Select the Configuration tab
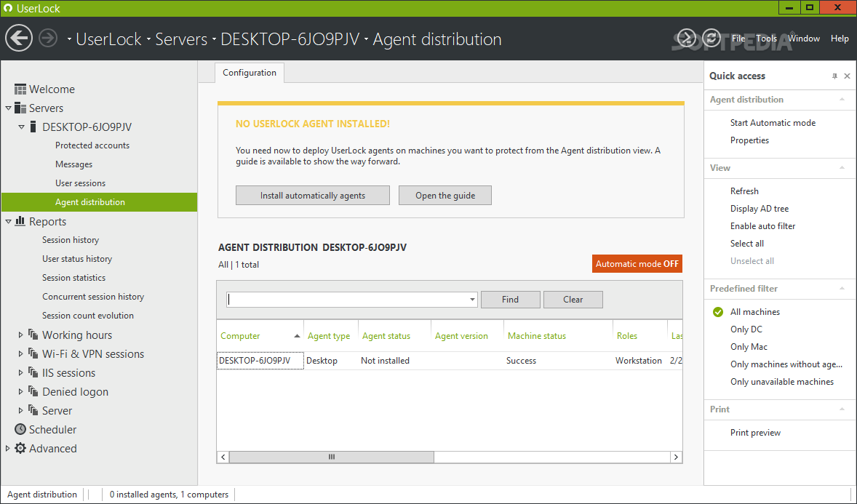 250,73
